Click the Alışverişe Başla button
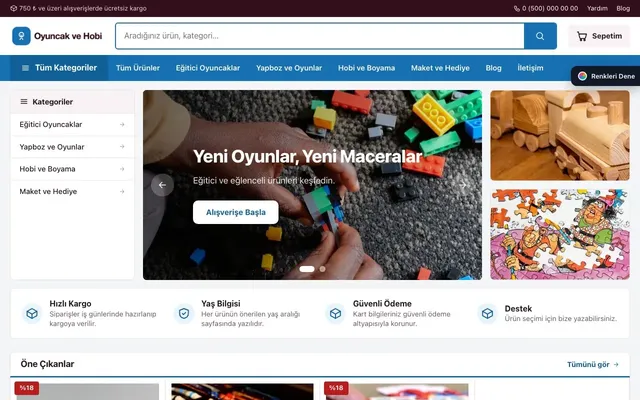 click(x=236, y=212)
